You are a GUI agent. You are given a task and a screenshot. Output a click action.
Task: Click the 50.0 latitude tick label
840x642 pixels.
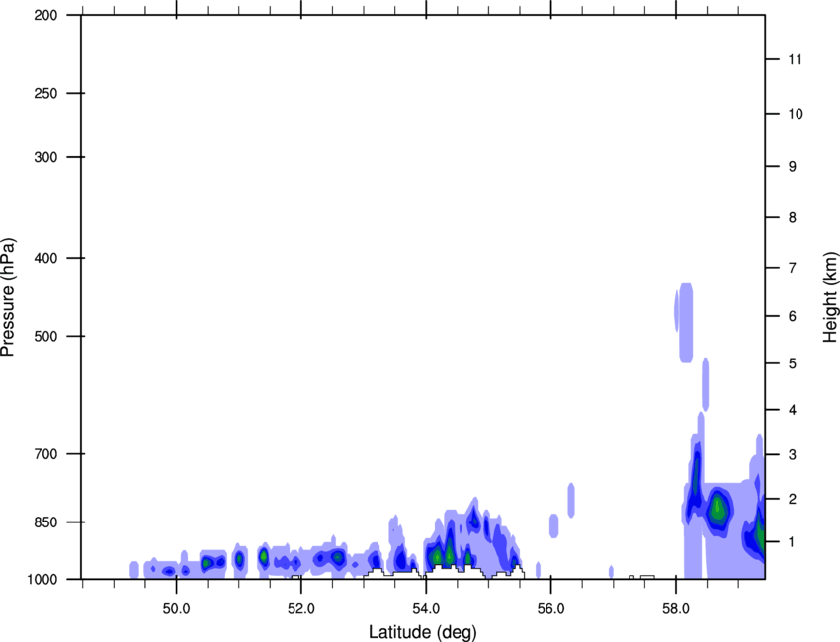(x=177, y=608)
